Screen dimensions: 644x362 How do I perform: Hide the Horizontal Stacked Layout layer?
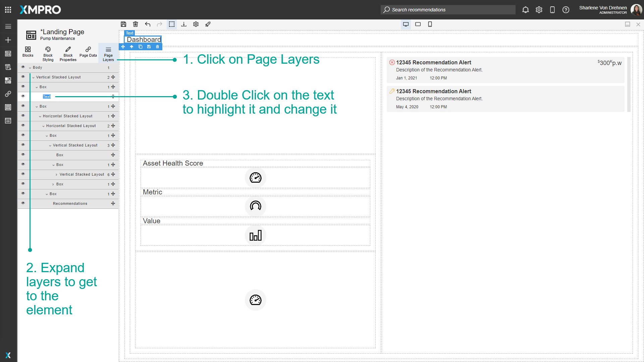pyautogui.click(x=23, y=115)
